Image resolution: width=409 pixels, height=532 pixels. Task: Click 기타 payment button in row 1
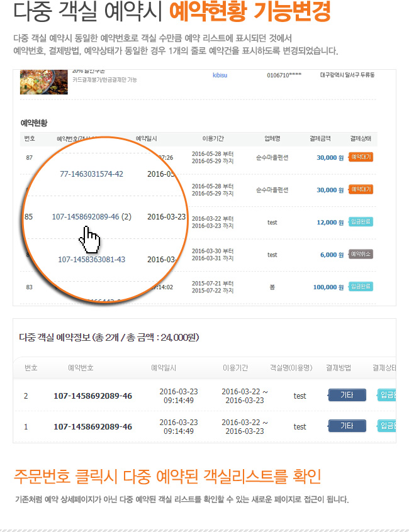347,426
